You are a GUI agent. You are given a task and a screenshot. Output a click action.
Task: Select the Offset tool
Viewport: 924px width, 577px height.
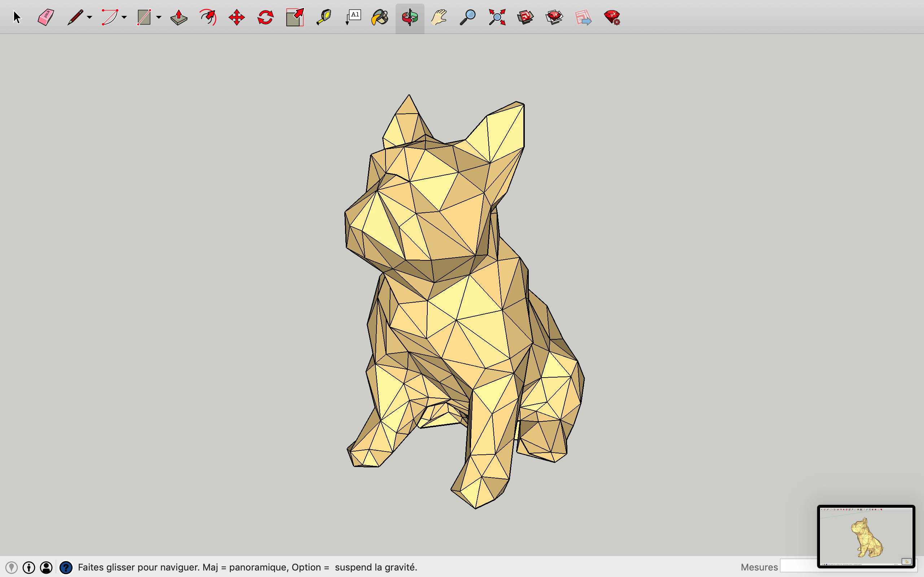pyautogui.click(x=208, y=17)
